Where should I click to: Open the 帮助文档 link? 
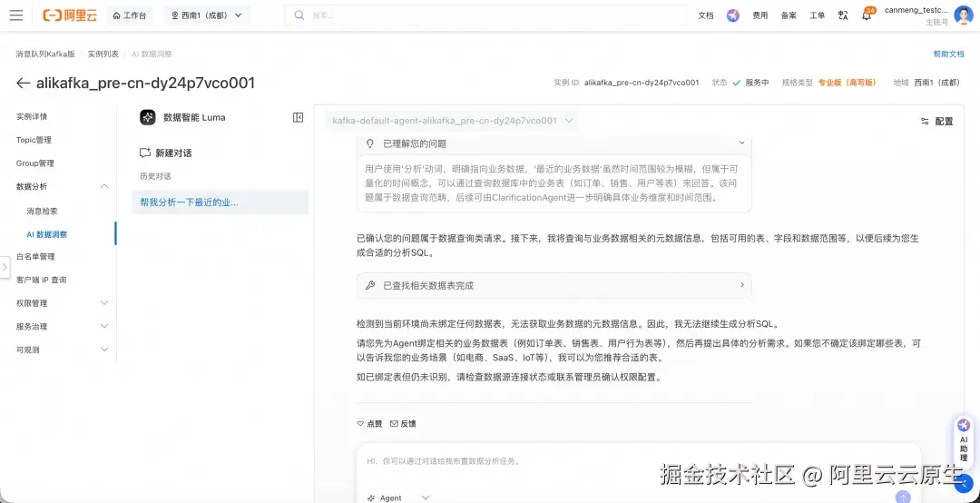pos(949,54)
